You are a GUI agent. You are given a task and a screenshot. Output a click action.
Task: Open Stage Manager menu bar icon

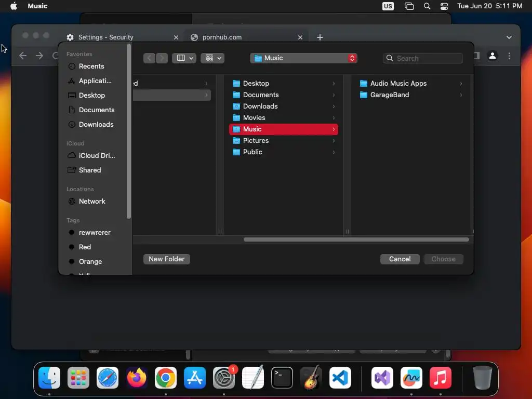(409, 6)
